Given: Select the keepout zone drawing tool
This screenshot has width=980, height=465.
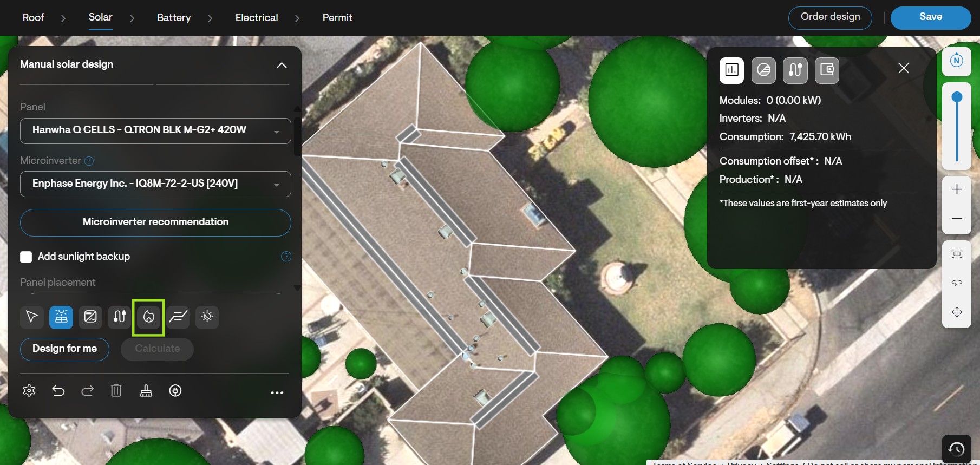Looking at the screenshot, I should pyautogui.click(x=90, y=317).
